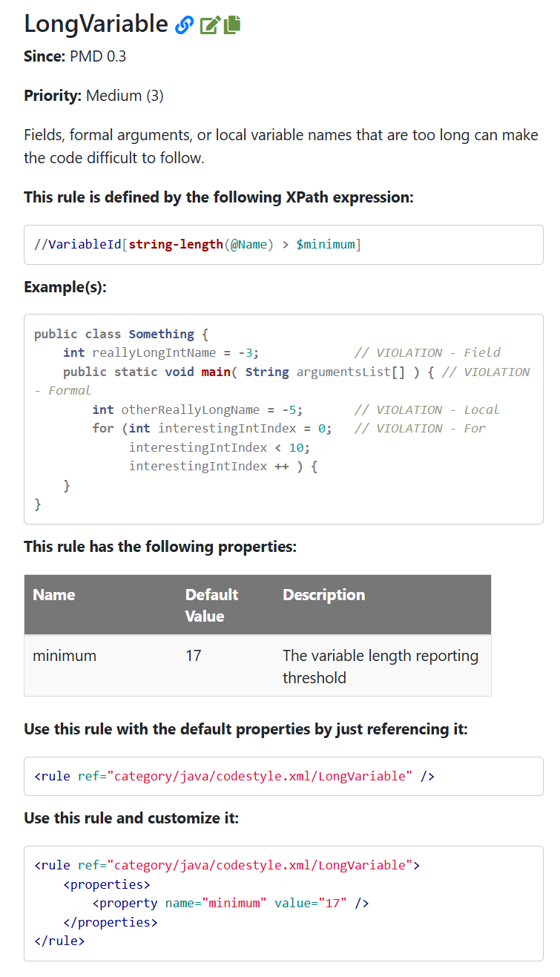
Task: Click the 'Example(s):' subheading
Action: (x=65, y=286)
